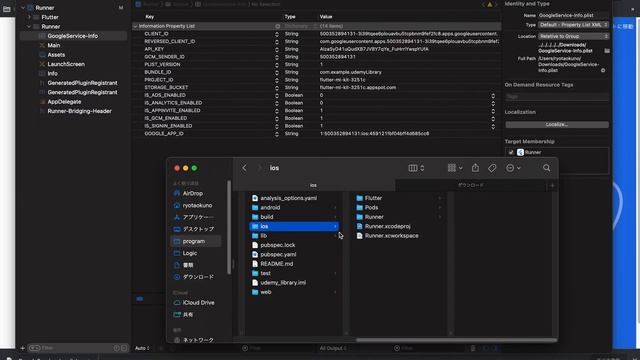Expand the lib folder chevron in Finder
640x360 pixels.
coord(336,236)
